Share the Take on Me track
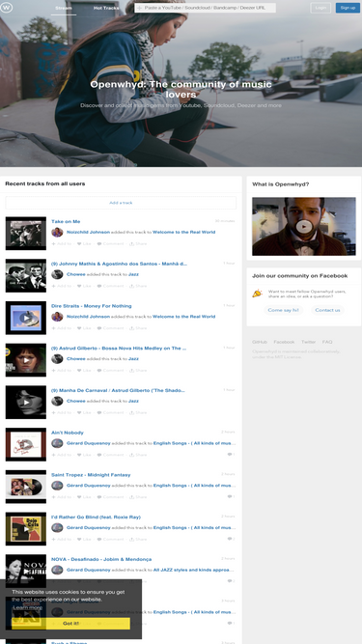The image size is (362, 644). [x=138, y=243]
